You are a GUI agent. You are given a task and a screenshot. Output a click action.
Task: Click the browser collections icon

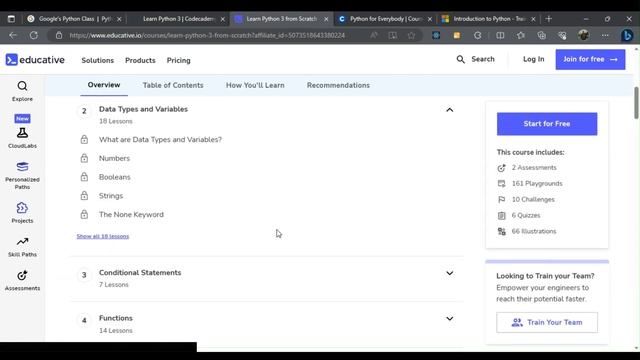[542, 36]
